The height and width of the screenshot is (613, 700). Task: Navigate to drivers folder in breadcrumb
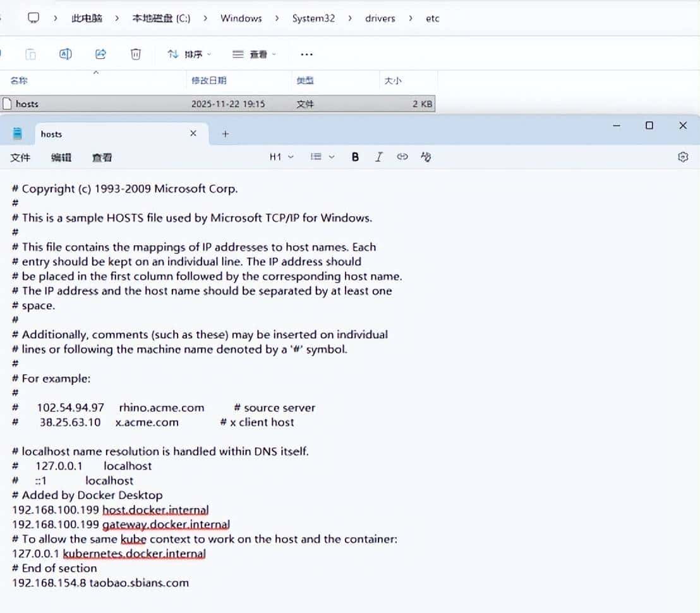click(380, 18)
